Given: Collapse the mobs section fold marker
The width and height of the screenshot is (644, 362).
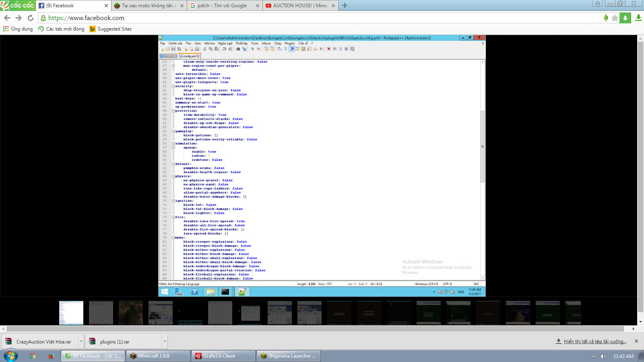Looking at the screenshot, I should tap(173, 238).
